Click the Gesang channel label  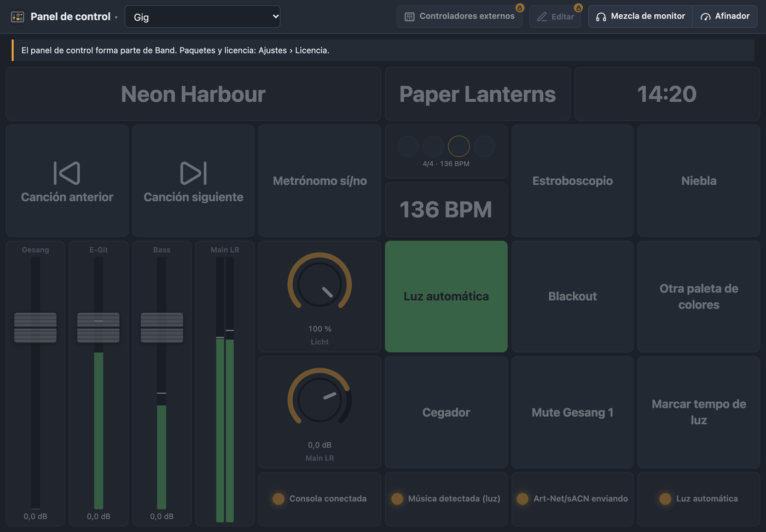coord(36,250)
